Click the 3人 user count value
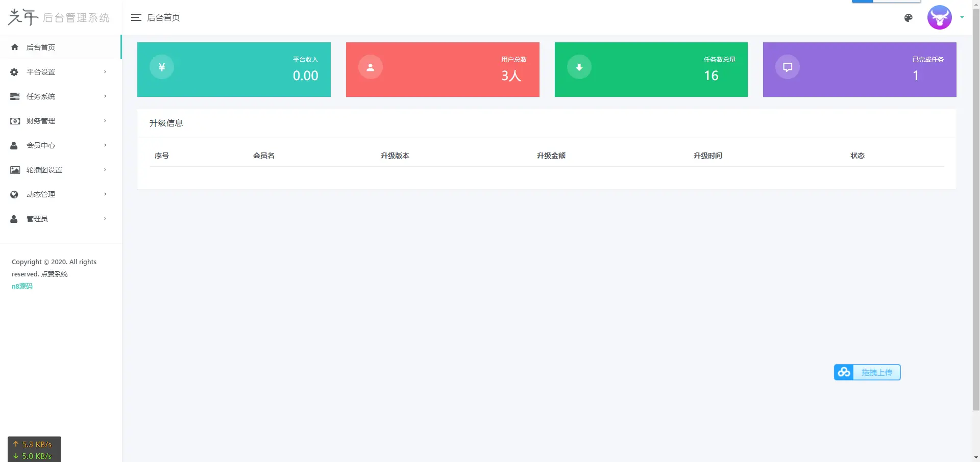 [511, 75]
